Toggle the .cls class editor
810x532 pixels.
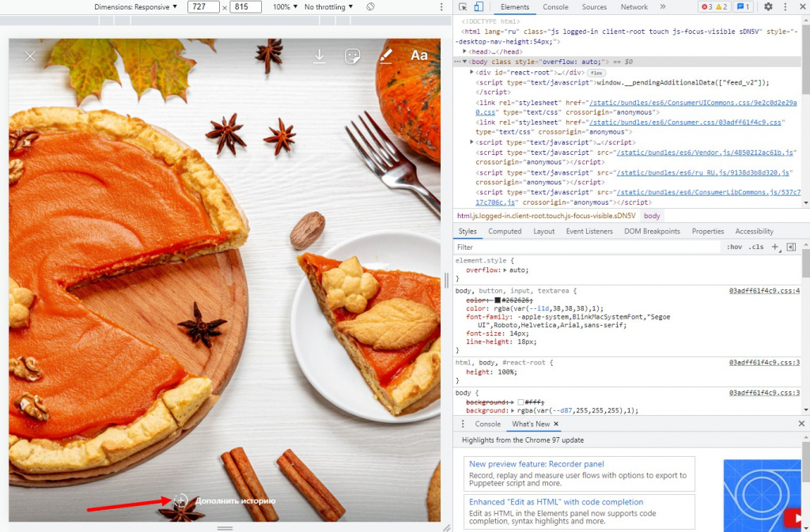pos(756,247)
